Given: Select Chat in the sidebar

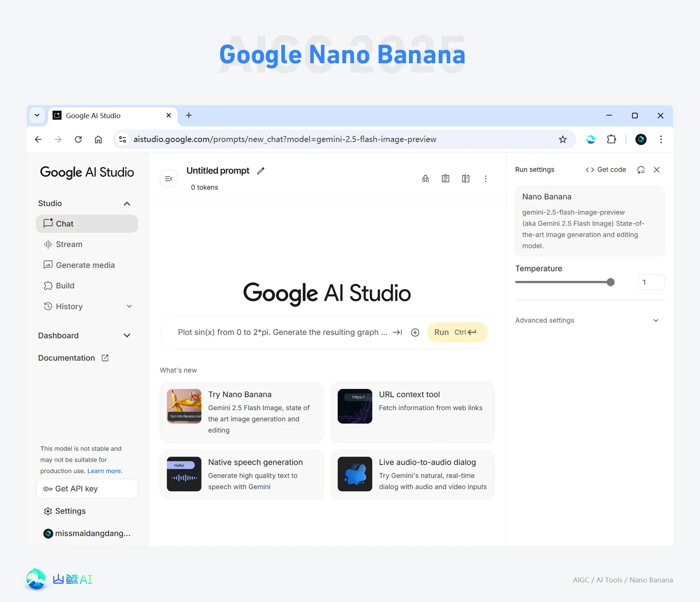Looking at the screenshot, I should pyautogui.click(x=87, y=224).
